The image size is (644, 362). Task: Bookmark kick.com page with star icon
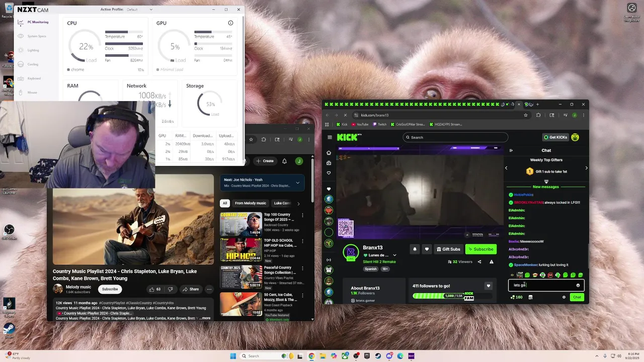pyautogui.click(x=526, y=115)
